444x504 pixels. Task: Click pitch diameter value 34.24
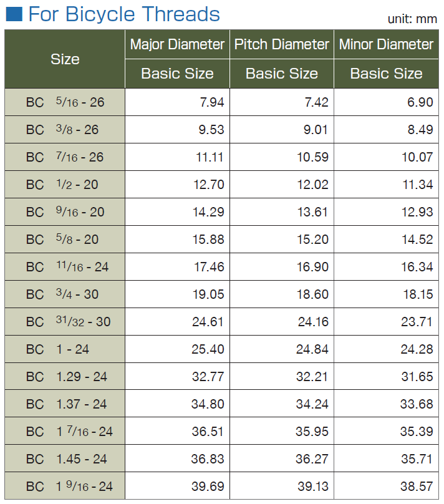pos(312,404)
